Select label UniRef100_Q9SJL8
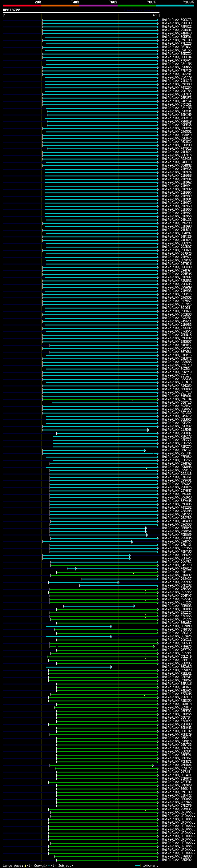 (177, 474)
